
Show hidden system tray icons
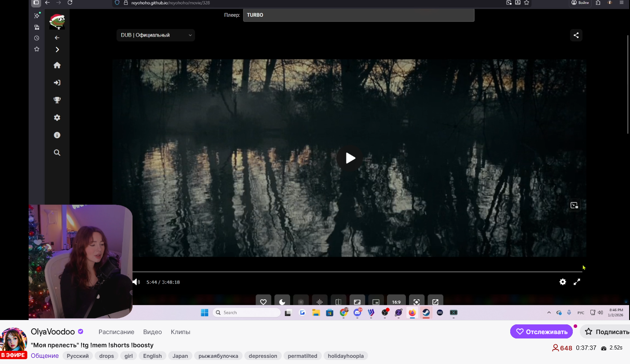point(549,313)
